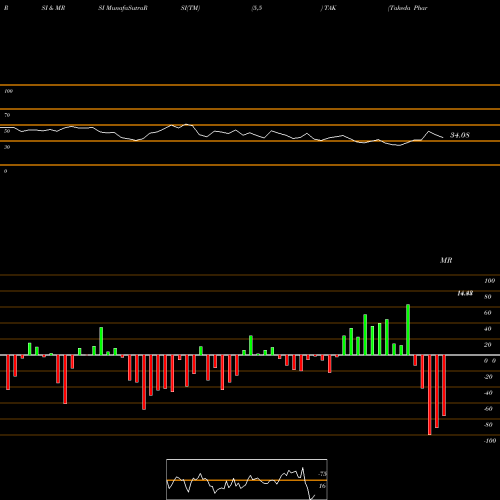This screenshot has height=500, width=500.
Task: Click the '-75' label in the mini chart
Action: (x=322, y=474)
